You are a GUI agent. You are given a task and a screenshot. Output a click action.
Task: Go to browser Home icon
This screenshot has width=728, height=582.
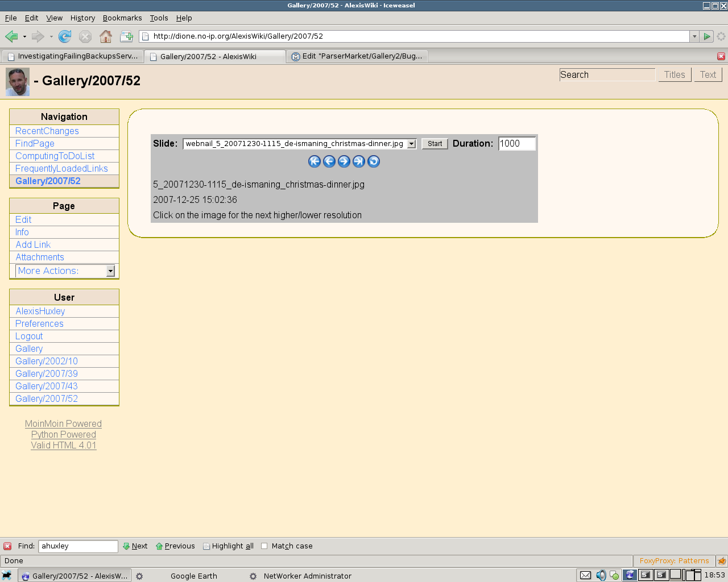[106, 36]
